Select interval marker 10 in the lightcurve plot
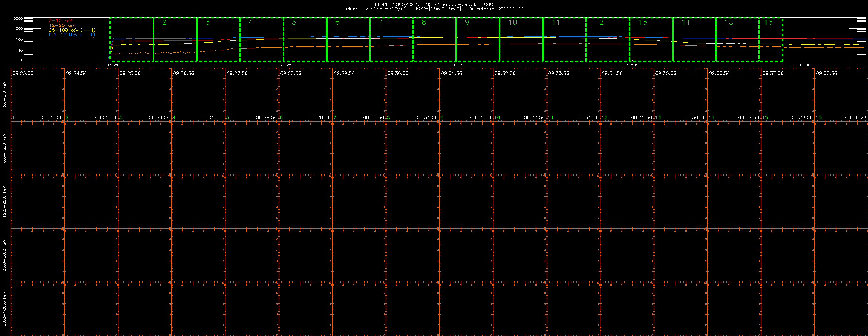 pyautogui.click(x=513, y=23)
